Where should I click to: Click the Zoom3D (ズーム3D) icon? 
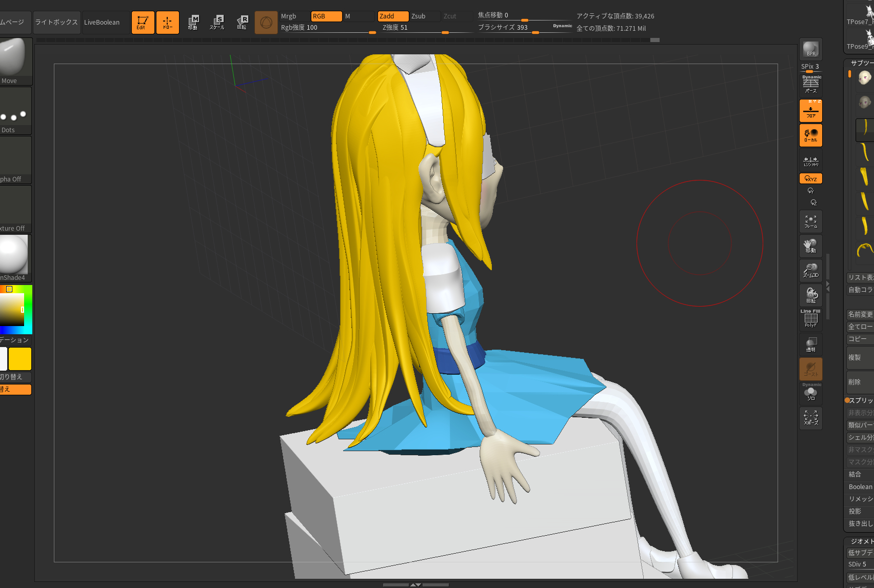point(811,271)
